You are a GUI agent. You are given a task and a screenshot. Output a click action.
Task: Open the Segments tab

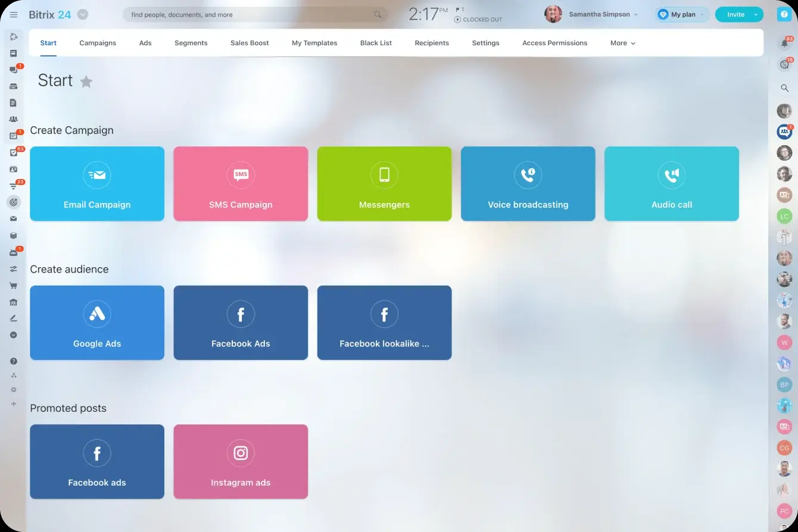(x=191, y=43)
